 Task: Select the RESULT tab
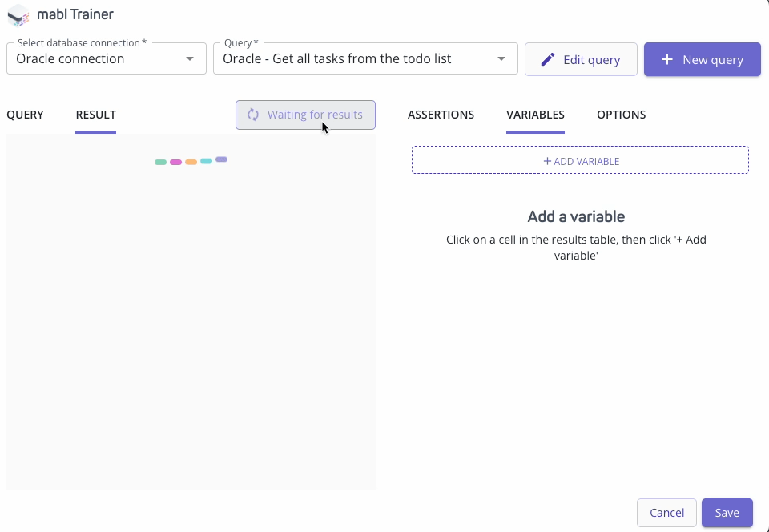point(95,115)
